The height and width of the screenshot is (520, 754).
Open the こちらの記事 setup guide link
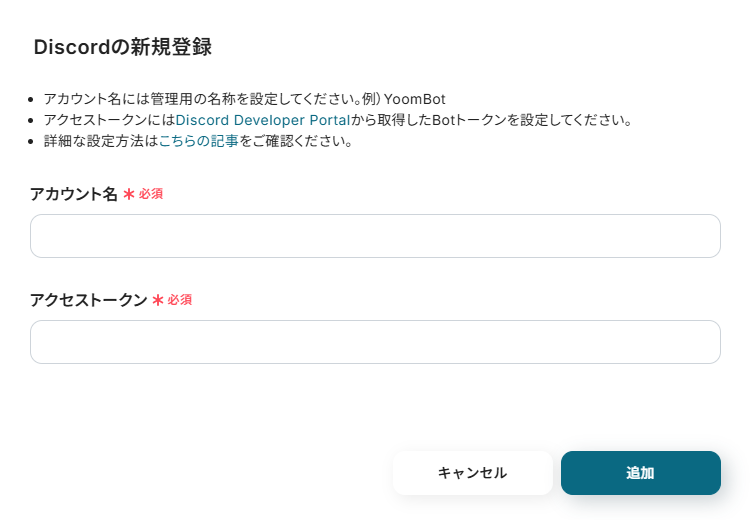tap(198, 141)
